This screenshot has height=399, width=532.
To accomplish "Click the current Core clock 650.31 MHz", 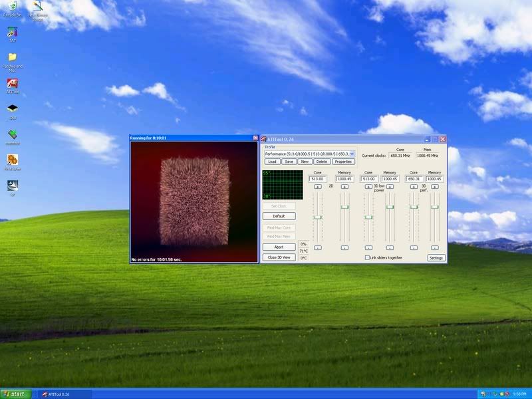I will [x=400, y=156].
